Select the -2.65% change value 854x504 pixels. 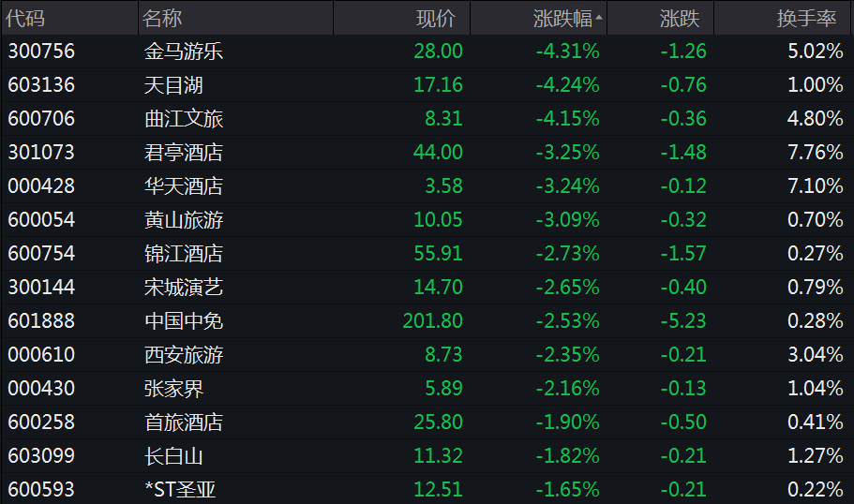point(567,288)
